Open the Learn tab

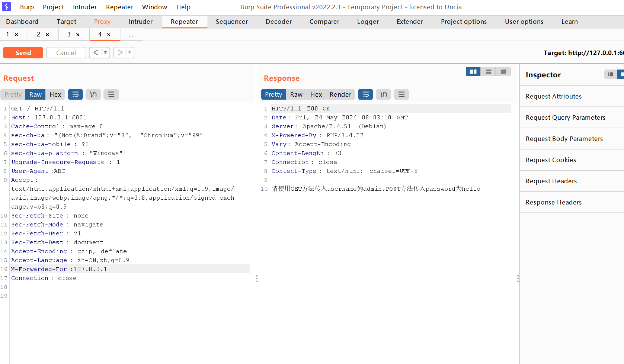(570, 22)
